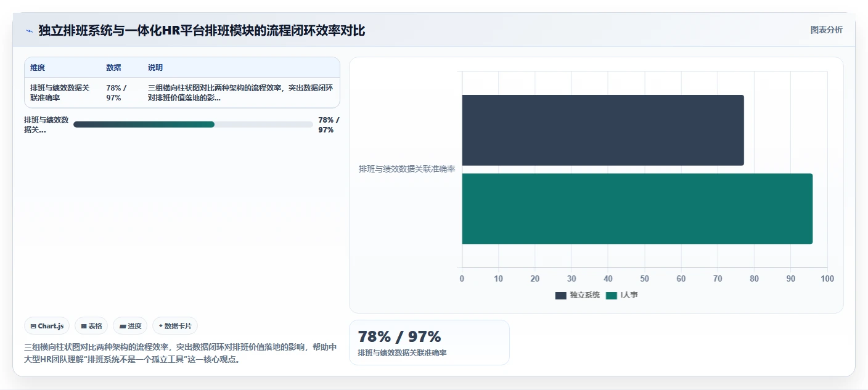Select the Chart.js tag chip
868x390 pixels.
point(47,326)
